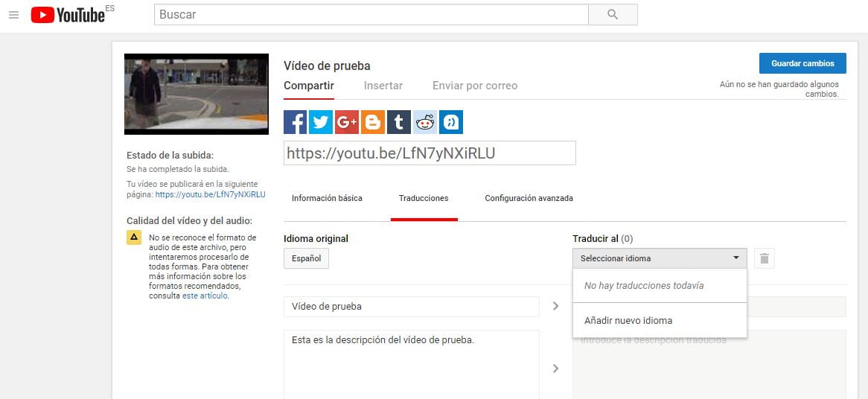Share video on Blogger
The width and height of the screenshot is (868, 399).
point(373,122)
